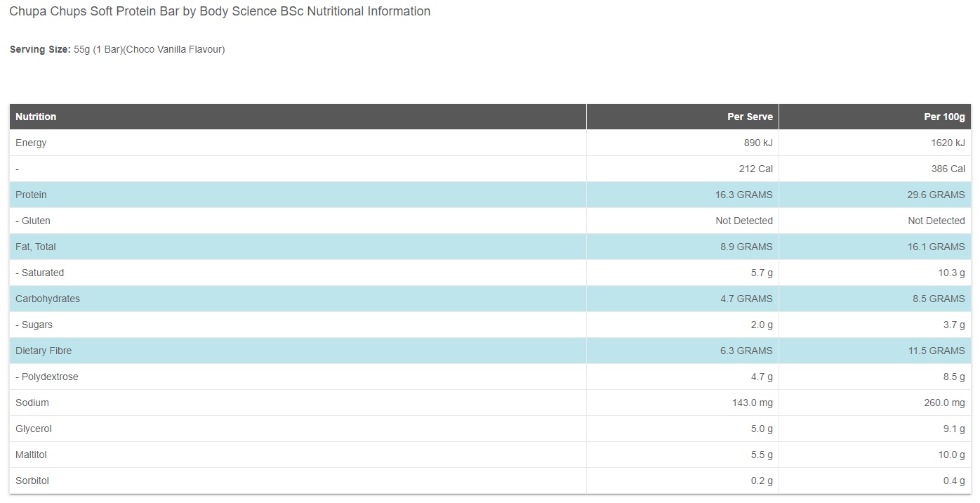Click the 0.2 g sorbitol value
980x503 pixels.
click(x=762, y=481)
